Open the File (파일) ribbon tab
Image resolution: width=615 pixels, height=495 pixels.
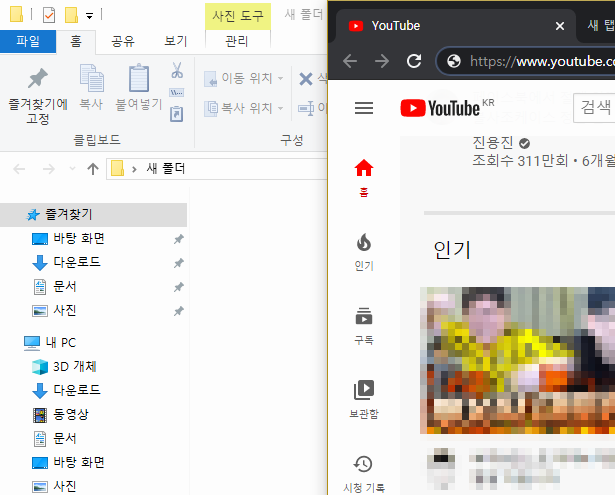tap(28, 41)
